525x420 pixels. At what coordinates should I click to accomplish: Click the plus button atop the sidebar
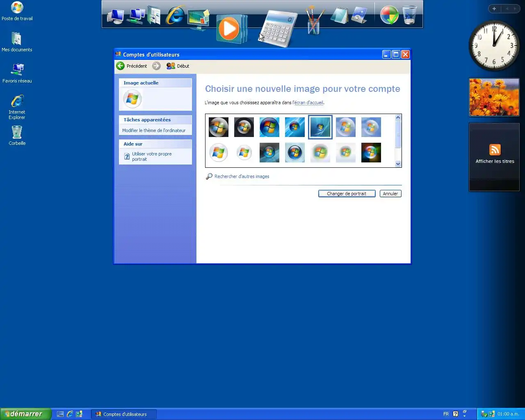click(x=494, y=9)
